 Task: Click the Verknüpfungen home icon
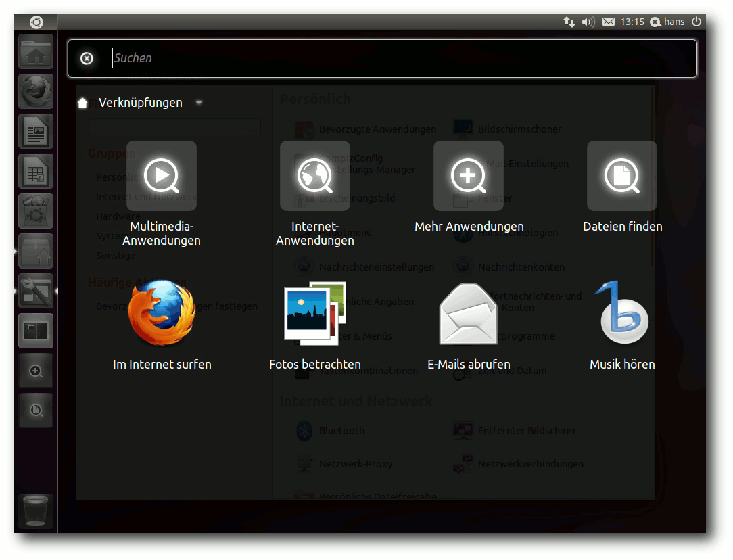pos(82,103)
